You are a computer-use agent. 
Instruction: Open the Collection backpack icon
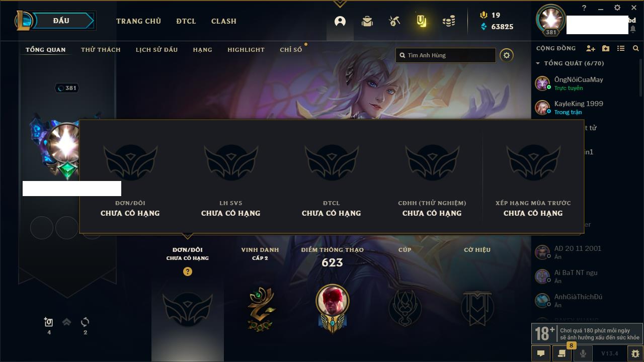pos(367,21)
